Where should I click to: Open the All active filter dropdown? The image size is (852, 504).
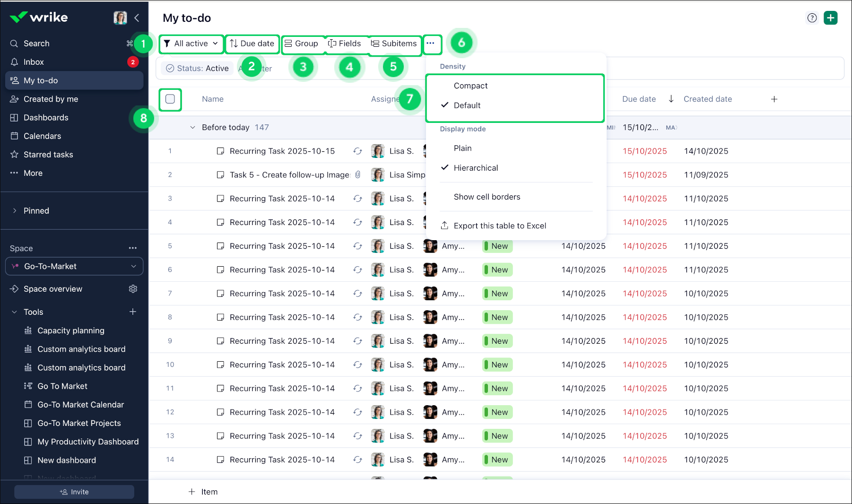click(x=191, y=43)
